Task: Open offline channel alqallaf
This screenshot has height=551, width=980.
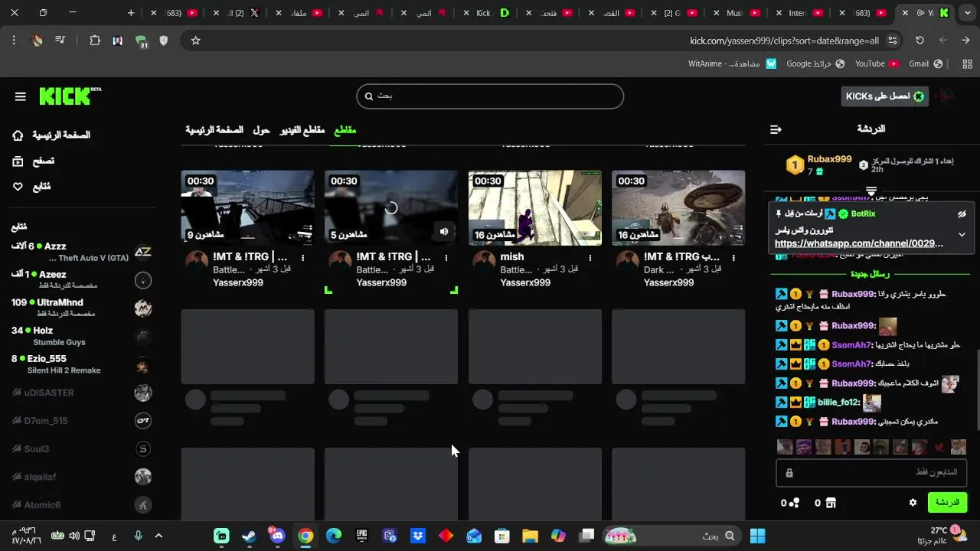Action: pyautogui.click(x=80, y=477)
